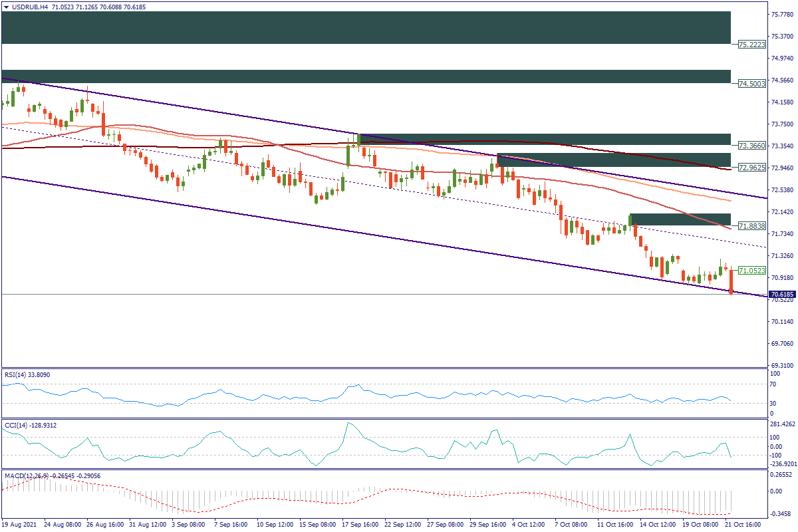
Task: Click the 72.9625 price level label
Action: [x=751, y=167]
